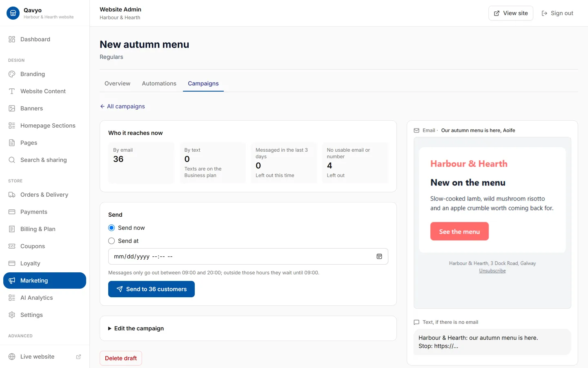Click 'Texts are on the Business plan' note
588x368 pixels.
point(203,172)
